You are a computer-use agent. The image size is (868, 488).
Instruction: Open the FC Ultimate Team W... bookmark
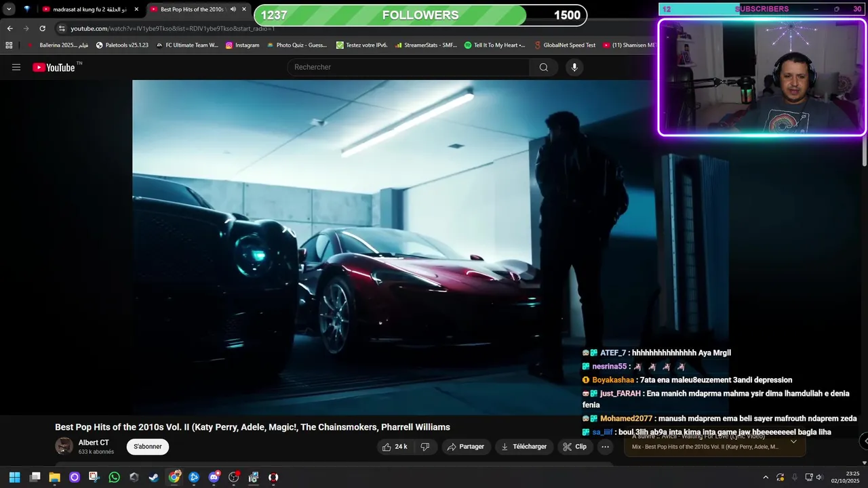186,45
